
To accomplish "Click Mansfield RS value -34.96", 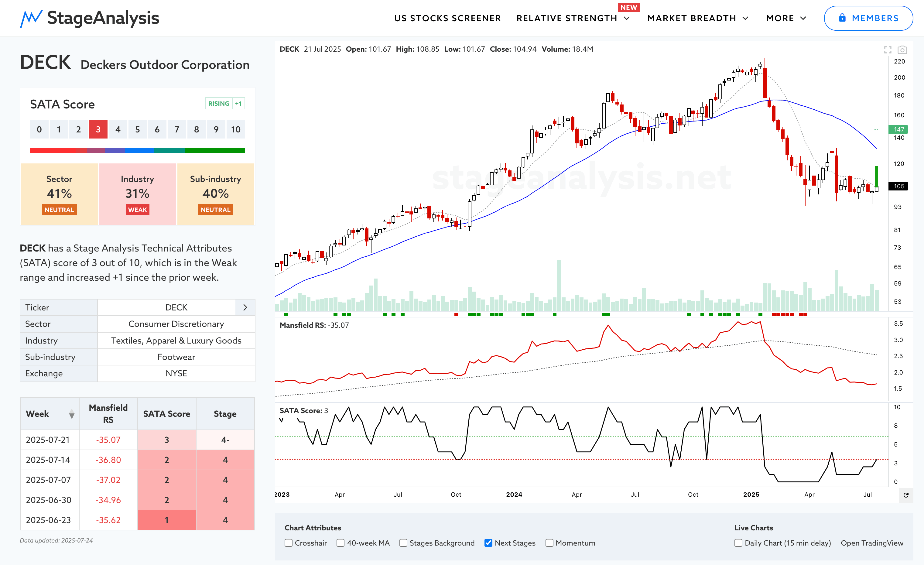I will point(108,500).
